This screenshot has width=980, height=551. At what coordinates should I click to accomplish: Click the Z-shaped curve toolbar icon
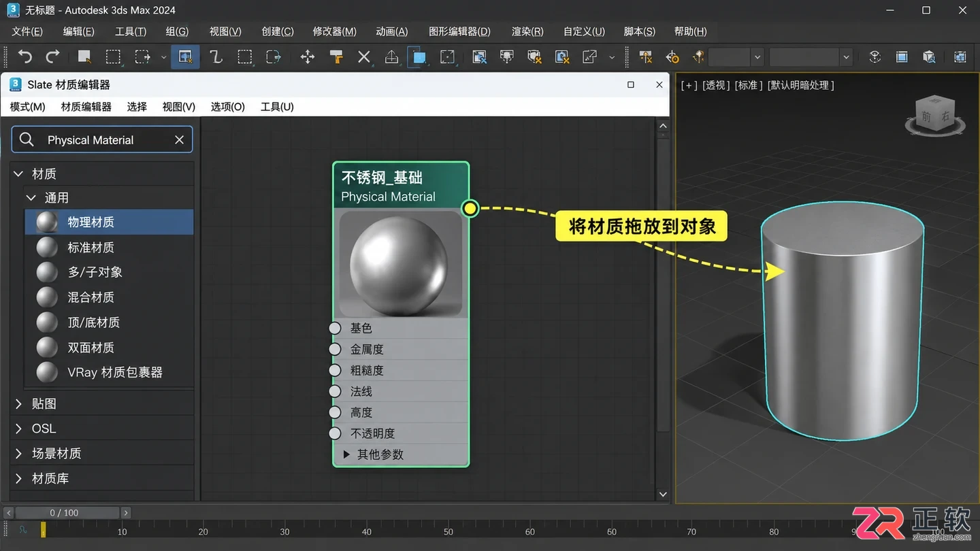tap(216, 57)
